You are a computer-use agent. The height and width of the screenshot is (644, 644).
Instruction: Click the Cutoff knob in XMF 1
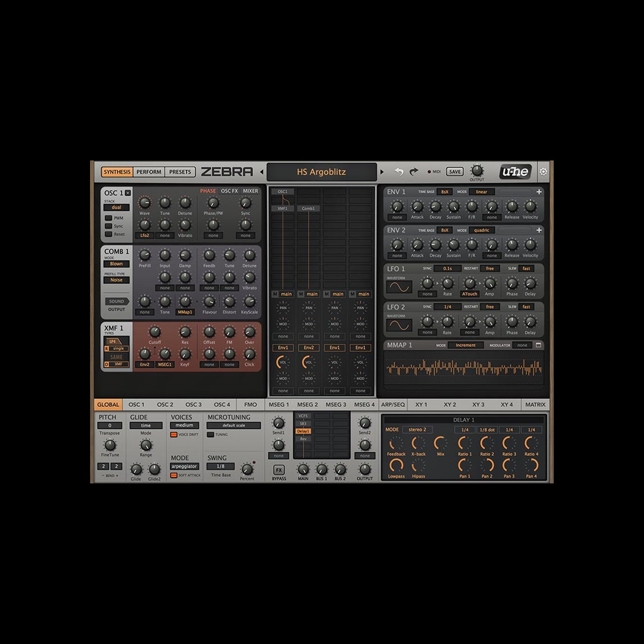155,332
